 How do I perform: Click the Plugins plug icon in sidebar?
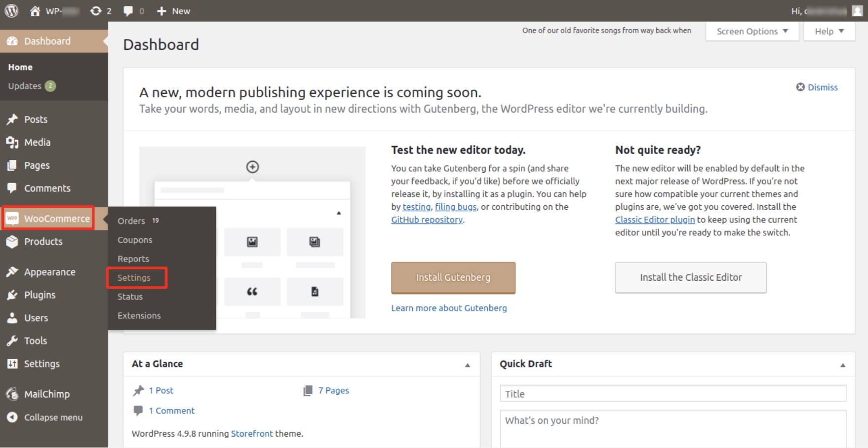12,295
